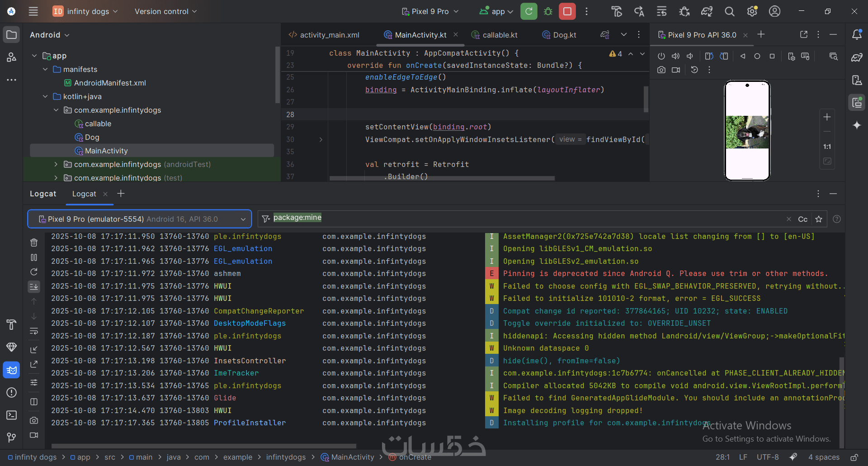Collapse the kotlin+java folder
This screenshot has width=868, height=466.
point(45,96)
